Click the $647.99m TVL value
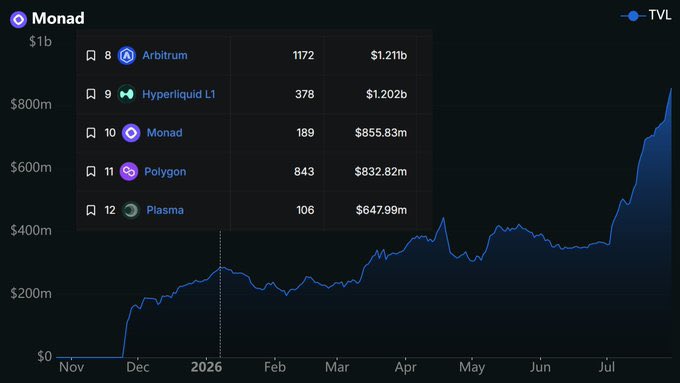 [x=382, y=210]
